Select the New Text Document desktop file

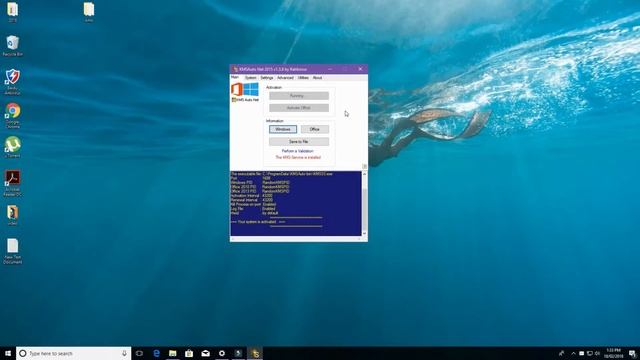tap(13, 251)
